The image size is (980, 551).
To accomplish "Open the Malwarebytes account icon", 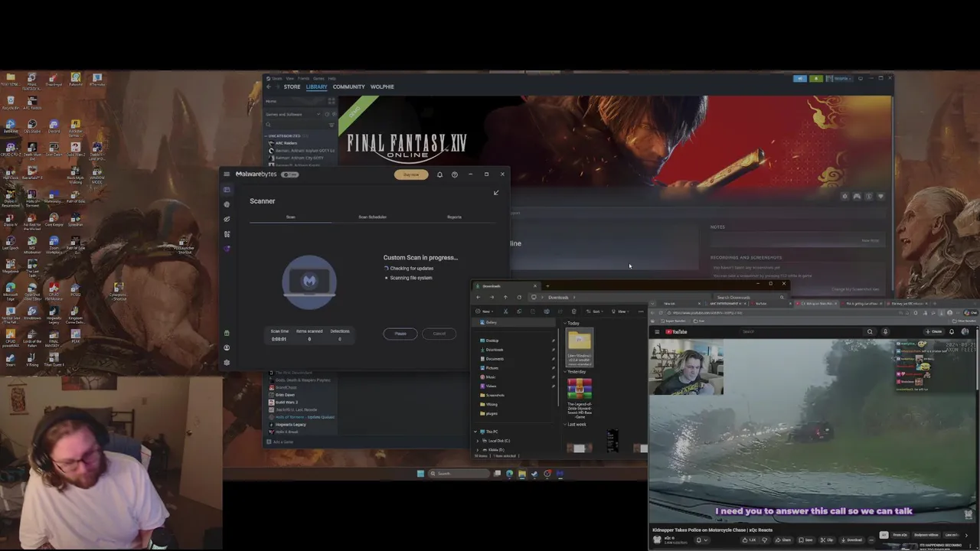I will pyautogui.click(x=227, y=347).
